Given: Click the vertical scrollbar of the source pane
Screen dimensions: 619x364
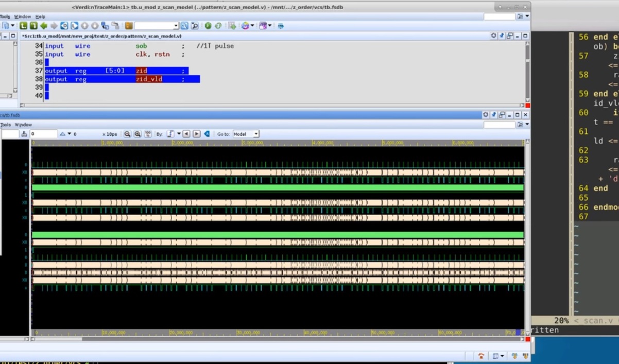Looking at the screenshot, I should [x=527, y=72].
